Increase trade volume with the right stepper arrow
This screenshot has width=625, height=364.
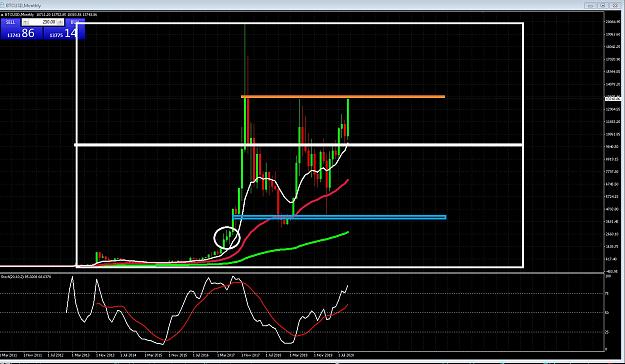(x=61, y=22)
